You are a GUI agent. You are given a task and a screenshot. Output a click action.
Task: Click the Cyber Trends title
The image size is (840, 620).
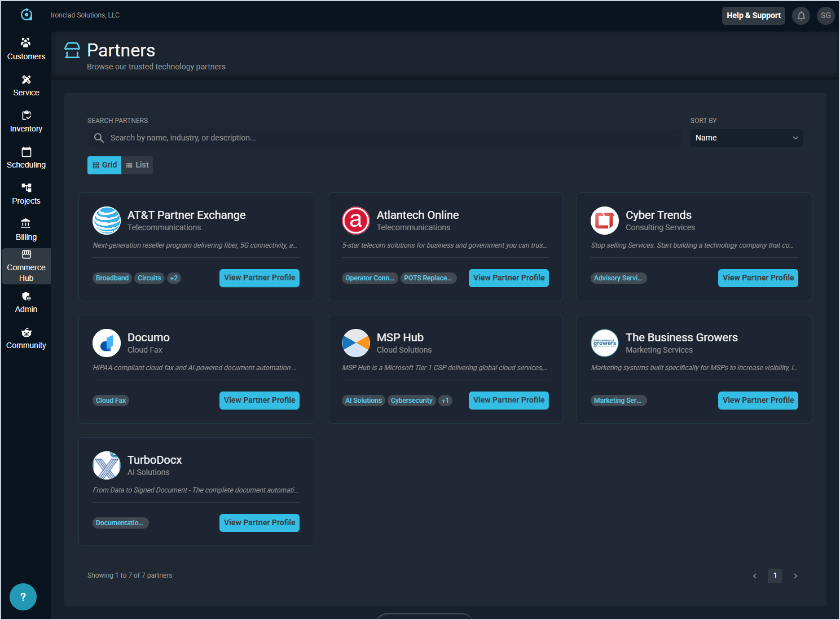658,215
